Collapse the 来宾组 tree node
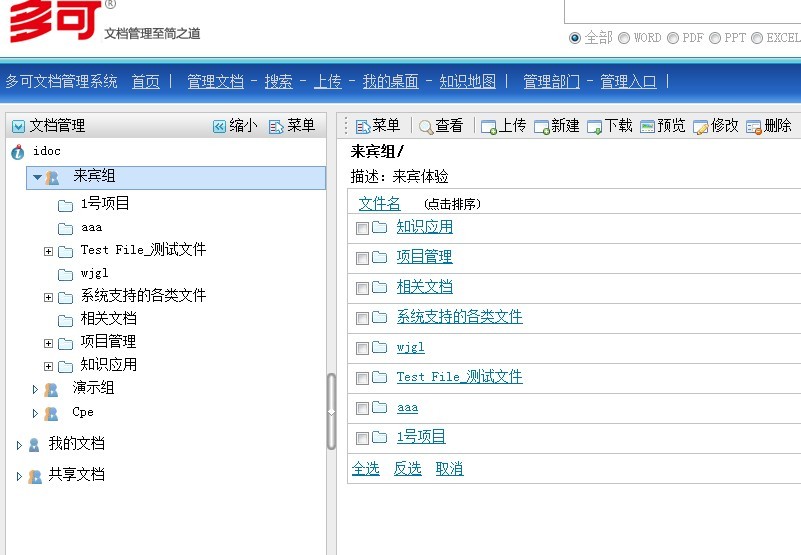The height and width of the screenshot is (555, 801). [x=37, y=177]
